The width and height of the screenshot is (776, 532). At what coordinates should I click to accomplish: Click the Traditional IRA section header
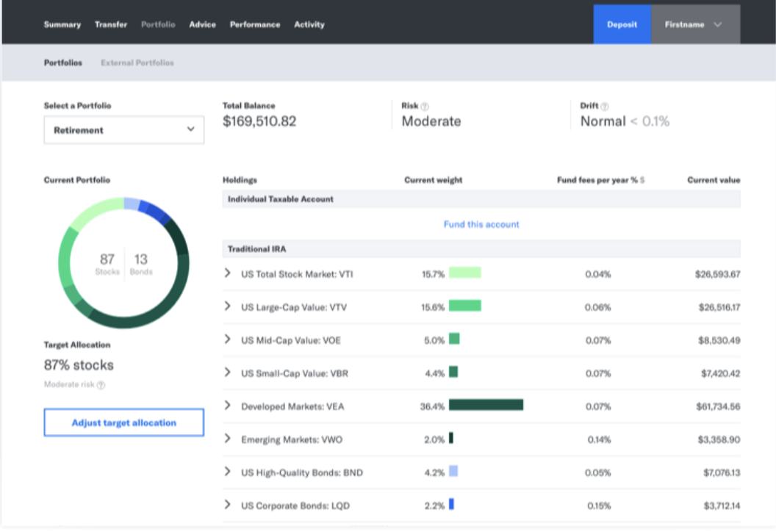point(481,249)
